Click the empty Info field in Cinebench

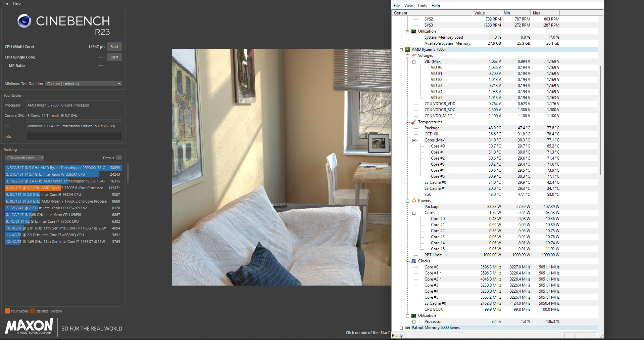pos(74,136)
